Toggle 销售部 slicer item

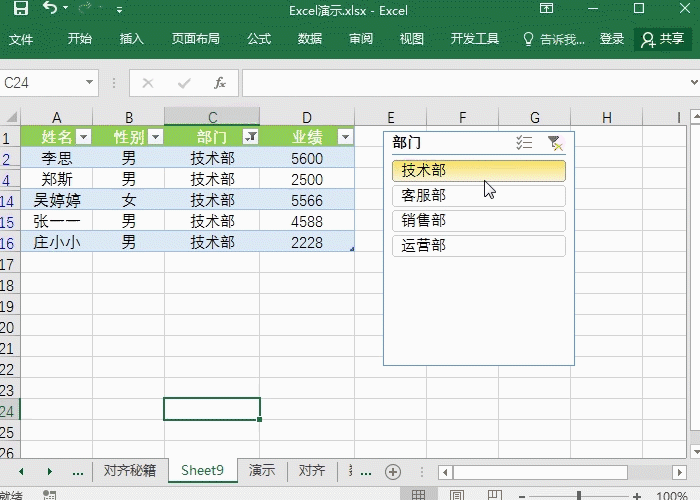tap(479, 221)
